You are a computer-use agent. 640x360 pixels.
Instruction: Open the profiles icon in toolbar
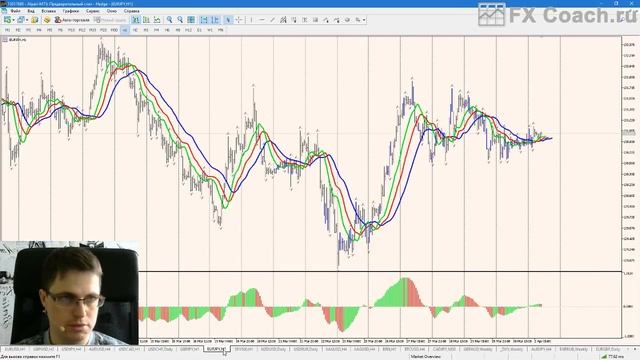[20, 20]
